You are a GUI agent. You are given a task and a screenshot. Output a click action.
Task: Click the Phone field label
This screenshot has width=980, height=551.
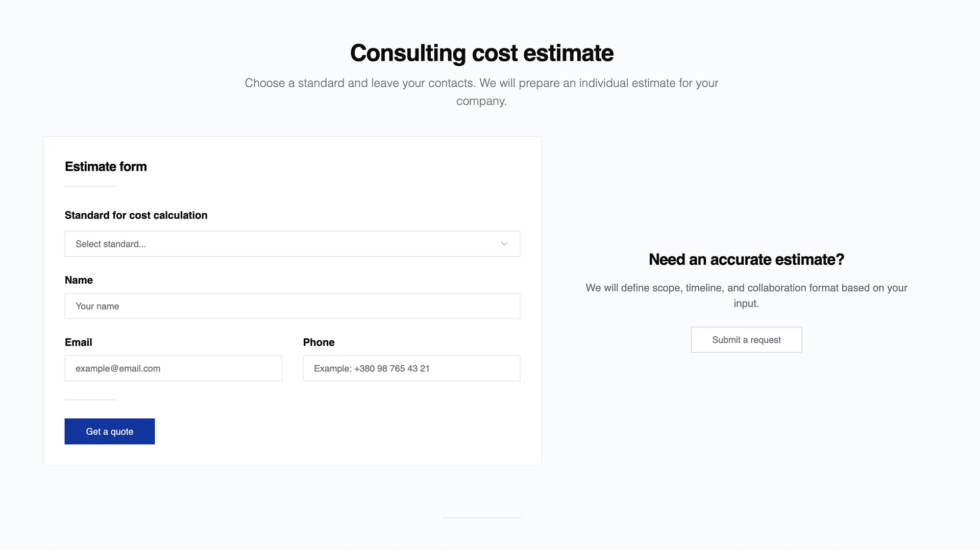coord(318,342)
